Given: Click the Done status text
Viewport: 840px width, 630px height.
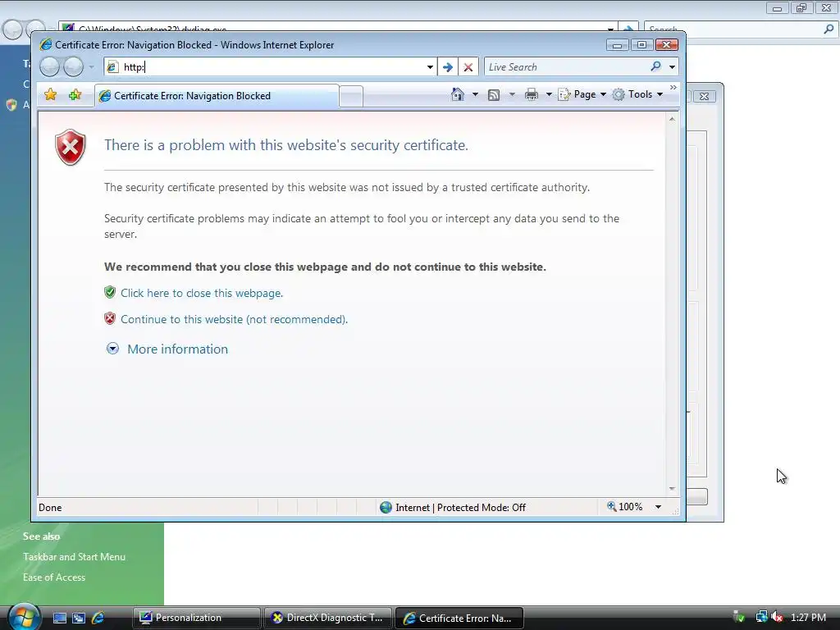Looking at the screenshot, I should (50, 508).
